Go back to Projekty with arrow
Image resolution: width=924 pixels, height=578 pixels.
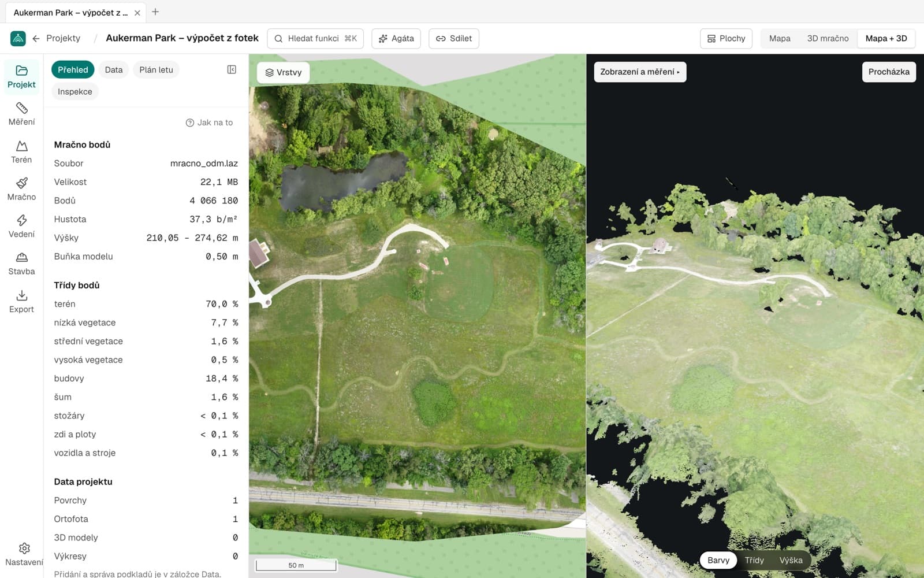[x=36, y=38]
